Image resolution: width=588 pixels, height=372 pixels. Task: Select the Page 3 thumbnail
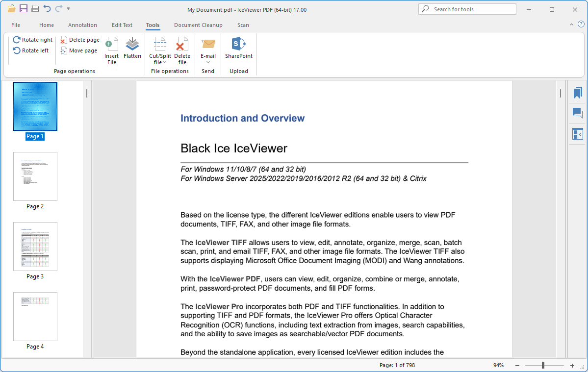pyautogui.click(x=35, y=247)
